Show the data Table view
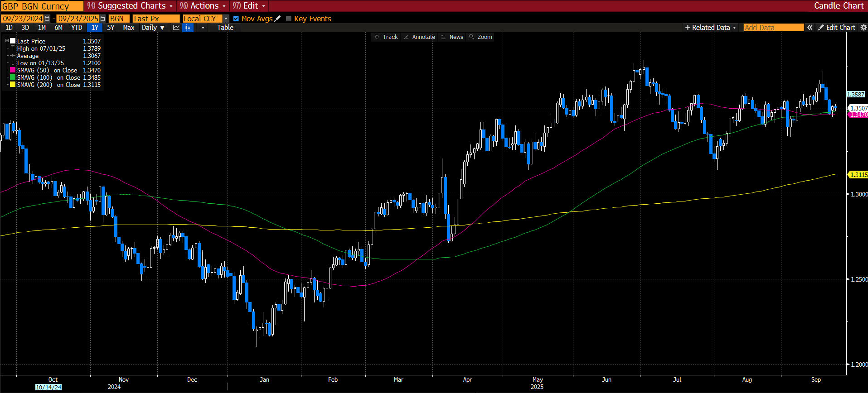The height and width of the screenshot is (393, 868). 225,28
